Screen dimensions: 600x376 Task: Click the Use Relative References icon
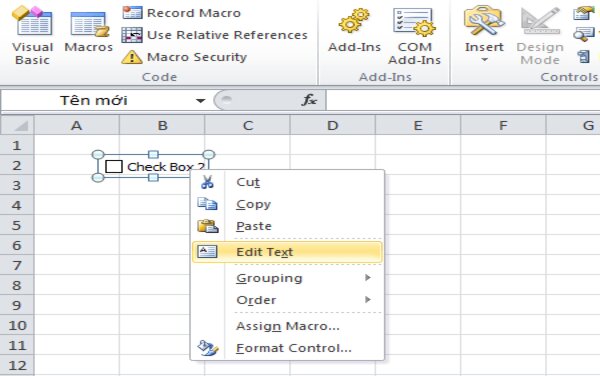click(132, 35)
